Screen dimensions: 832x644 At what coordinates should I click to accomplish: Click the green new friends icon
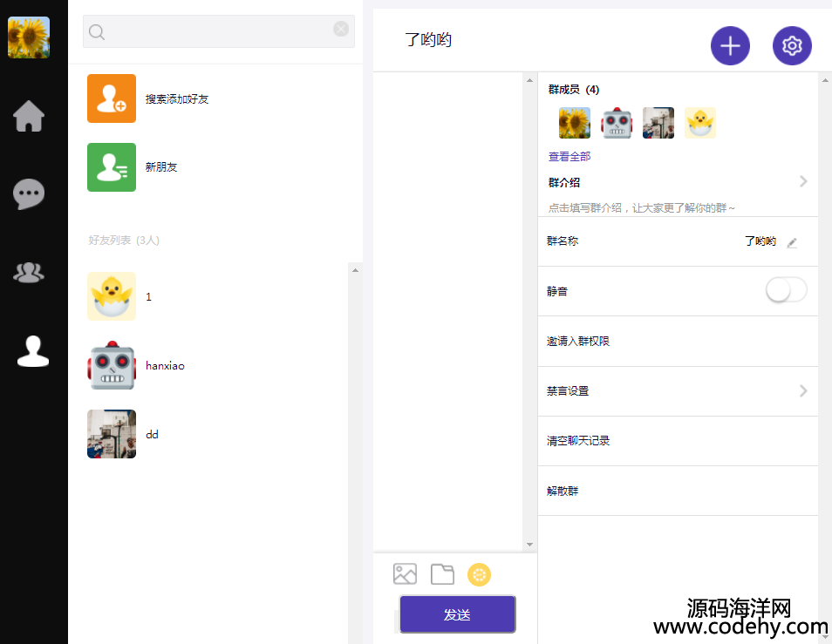pyautogui.click(x=112, y=167)
